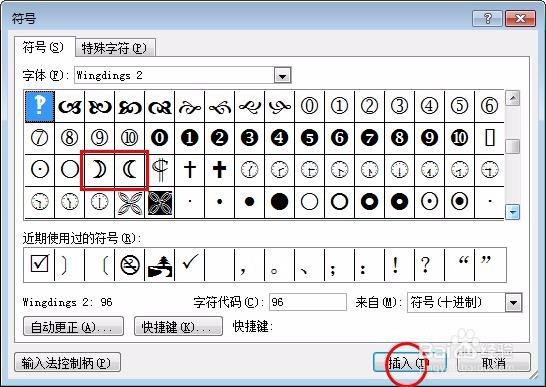The width and height of the screenshot is (546, 387).
Task: Reuse the landscape tree picture from recents
Action: (x=159, y=265)
